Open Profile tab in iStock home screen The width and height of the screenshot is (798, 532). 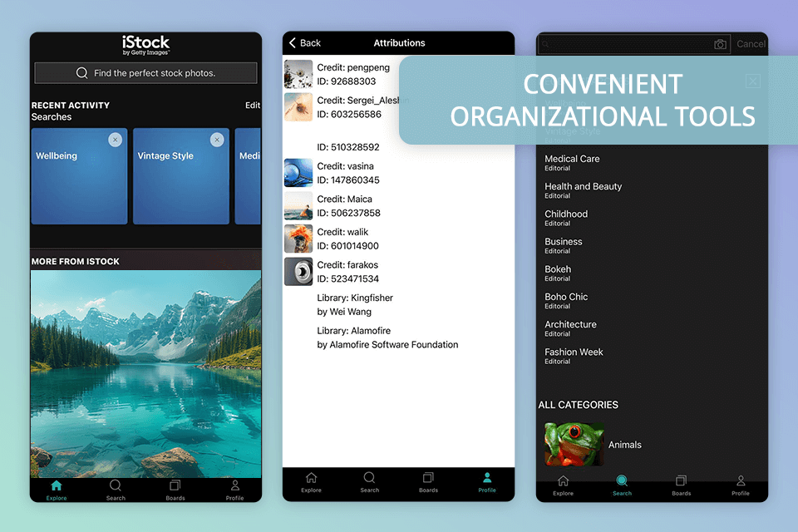(x=234, y=490)
